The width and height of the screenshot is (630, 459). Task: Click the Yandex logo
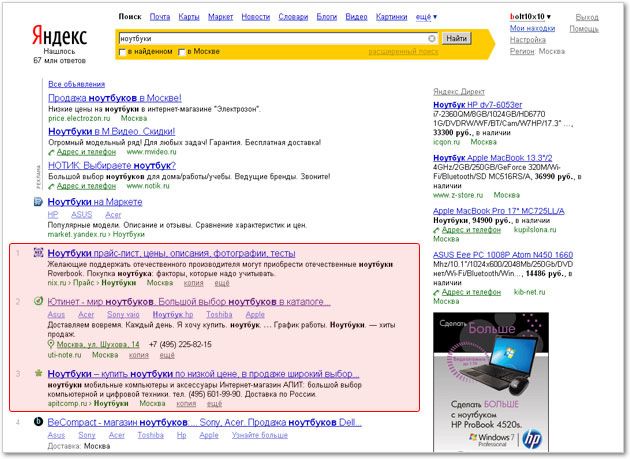pos(59,36)
